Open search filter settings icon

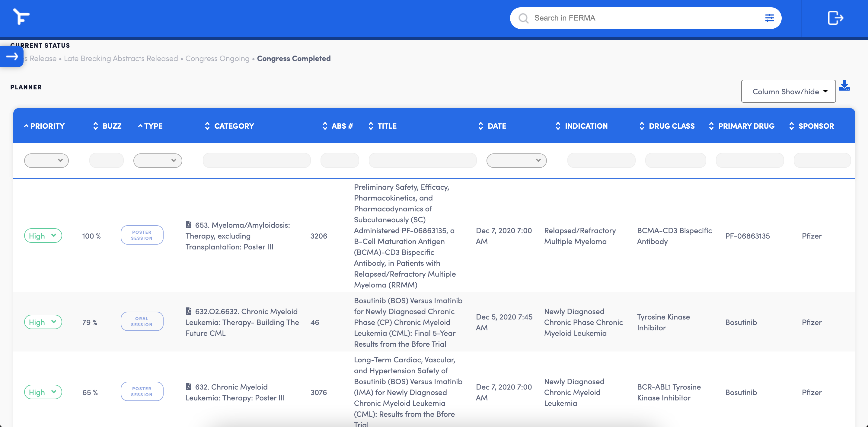769,18
